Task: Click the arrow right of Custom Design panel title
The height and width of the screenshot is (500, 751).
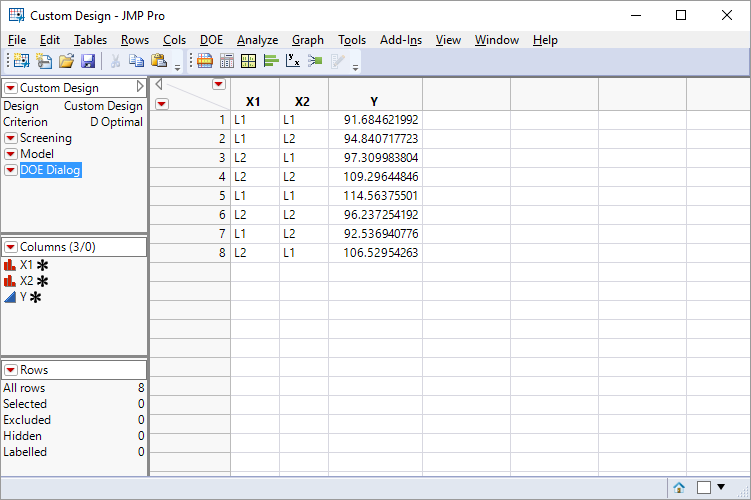Action: coord(140,86)
